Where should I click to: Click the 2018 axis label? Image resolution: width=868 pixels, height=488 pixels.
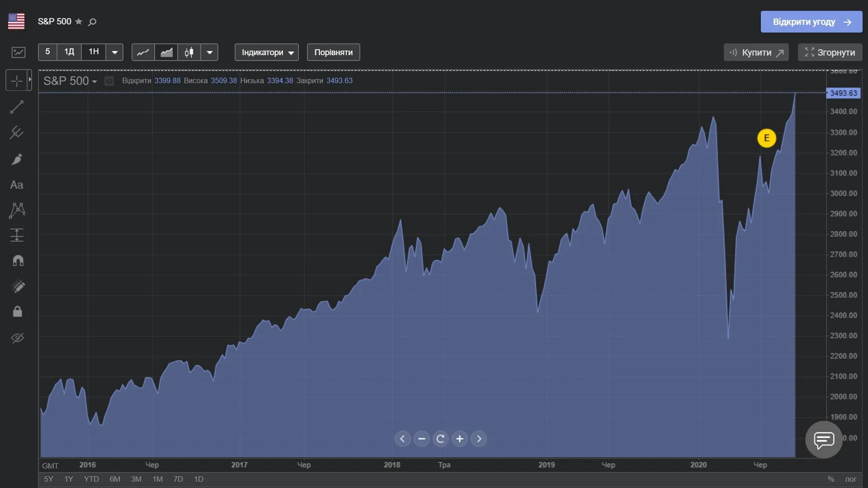coord(392,465)
